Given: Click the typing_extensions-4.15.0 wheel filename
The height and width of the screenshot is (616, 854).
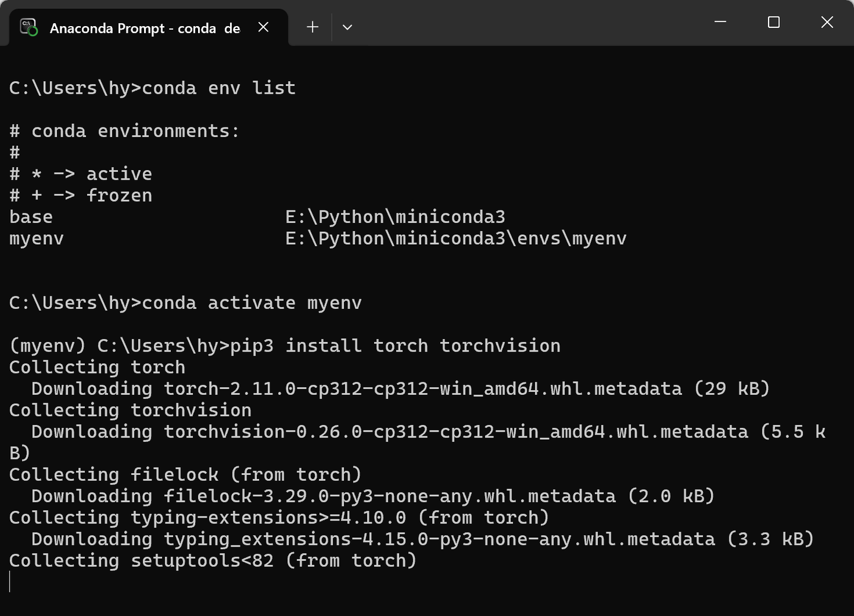Looking at the screenshot, I should pyautogui.click(x=439, y=539).
